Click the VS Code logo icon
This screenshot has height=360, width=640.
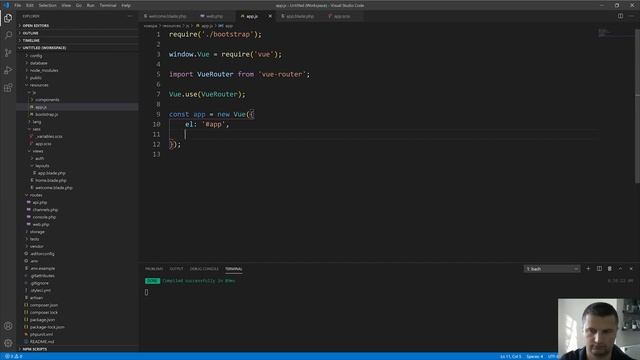(6, 5)
